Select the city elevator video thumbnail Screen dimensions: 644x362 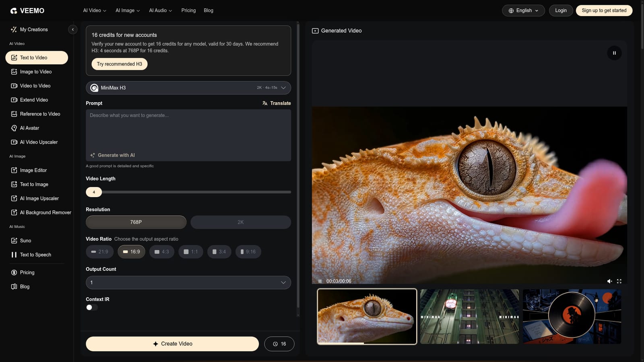470,317
